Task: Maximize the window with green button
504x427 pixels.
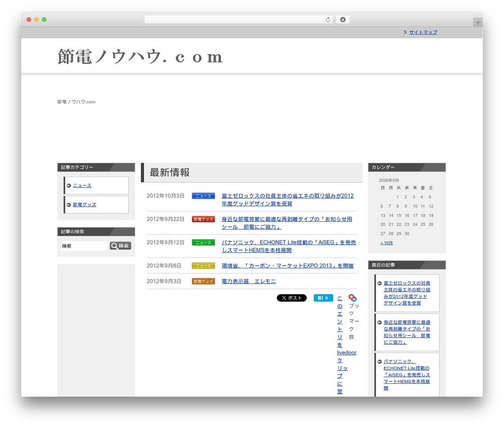Action: tap(44, 20)
